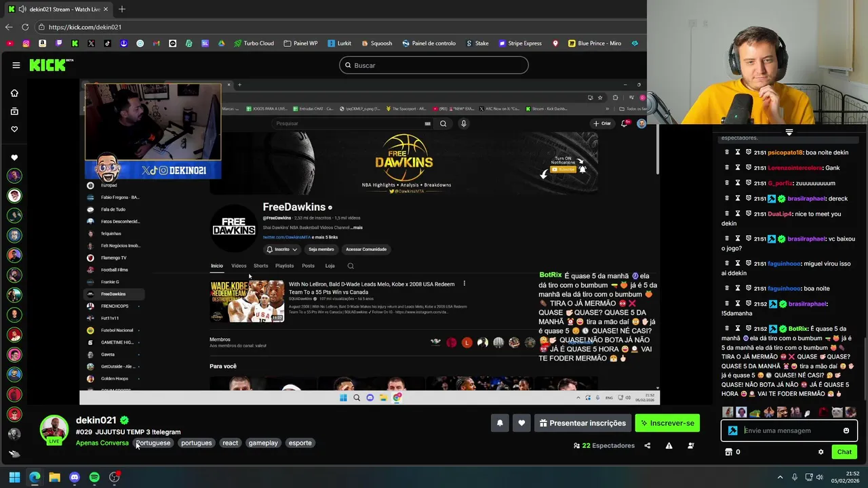Select the Portuguese tag
This screenshot has width=868, height=488.
tap(153, 443)
